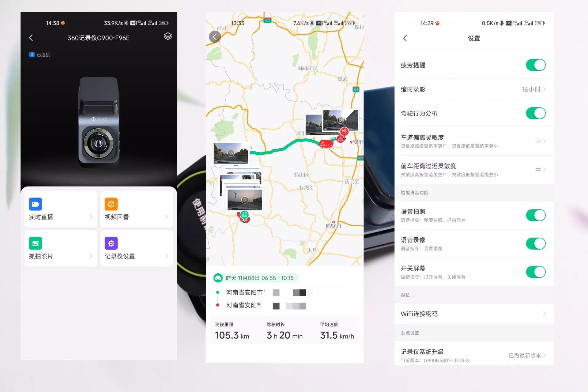Disable the 语音拍照 voice photo toggle
This screenshot has height=392, width=588.
[x=536, y=215]
